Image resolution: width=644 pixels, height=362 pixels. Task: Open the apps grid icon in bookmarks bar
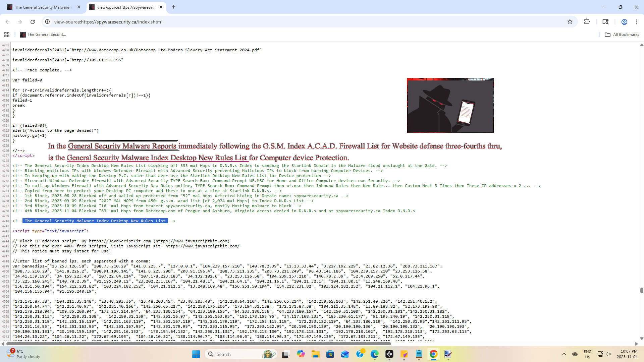[x=7, y=35]
